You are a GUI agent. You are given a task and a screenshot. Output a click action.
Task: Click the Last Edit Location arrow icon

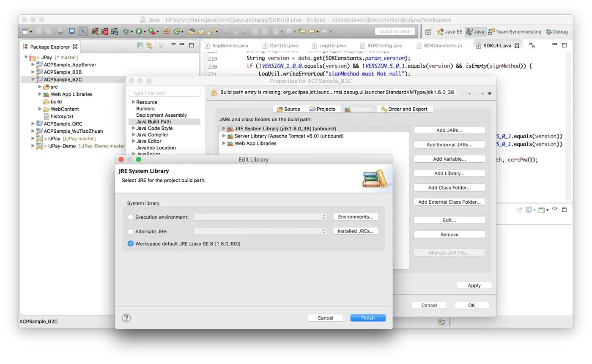[302, 31]
